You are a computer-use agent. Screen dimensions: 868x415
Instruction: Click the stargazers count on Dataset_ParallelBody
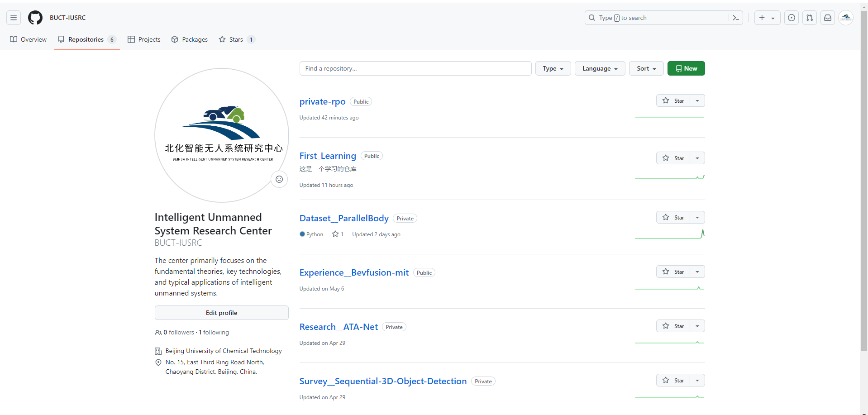point(338,234)
